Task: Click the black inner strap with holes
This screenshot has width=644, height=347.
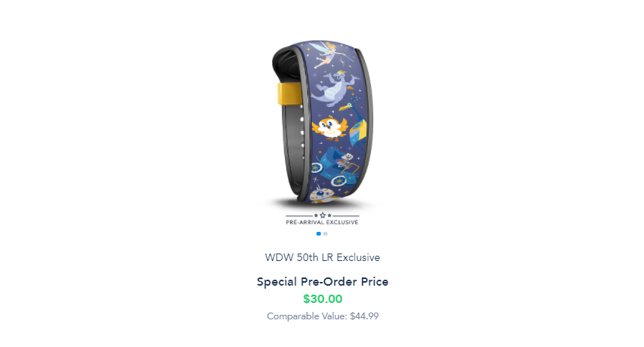Action: (295, 148)
